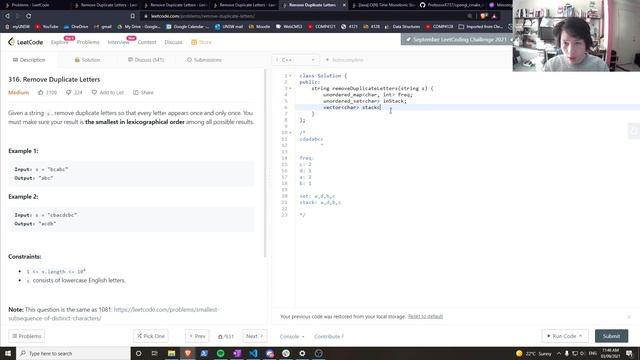Open the Google Calendar bookmark
Viewport: 640px width, 360px height.
point(188,27)
